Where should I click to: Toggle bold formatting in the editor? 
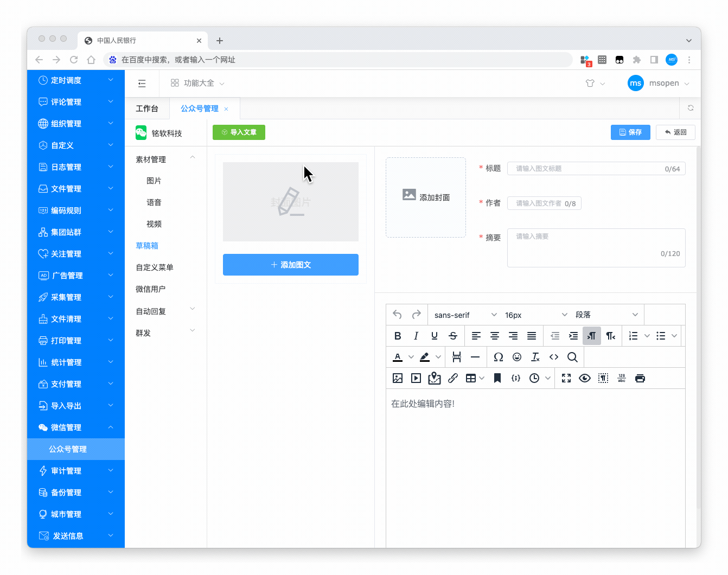click(x=398, y=336)
